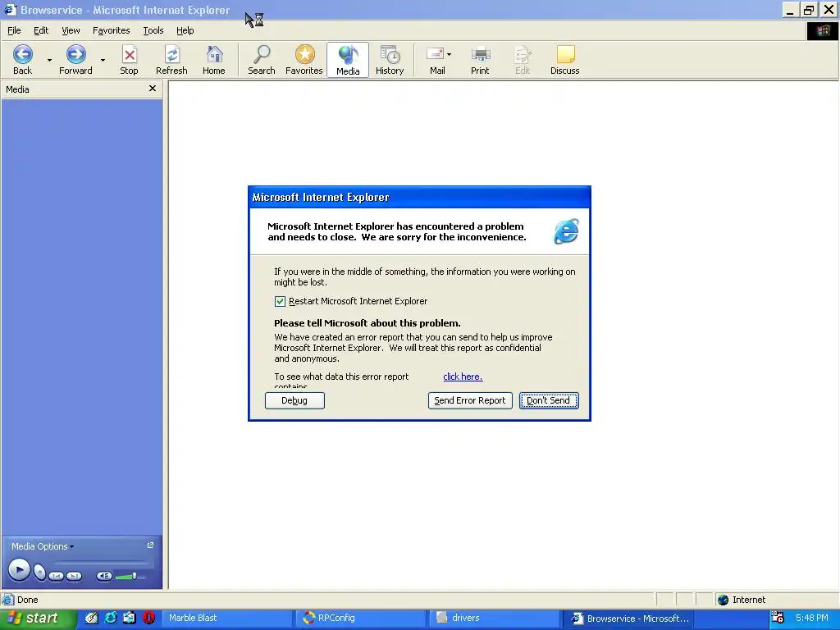Expand the Back history dropdown arrow
The image size is (840, 630).
49,60
